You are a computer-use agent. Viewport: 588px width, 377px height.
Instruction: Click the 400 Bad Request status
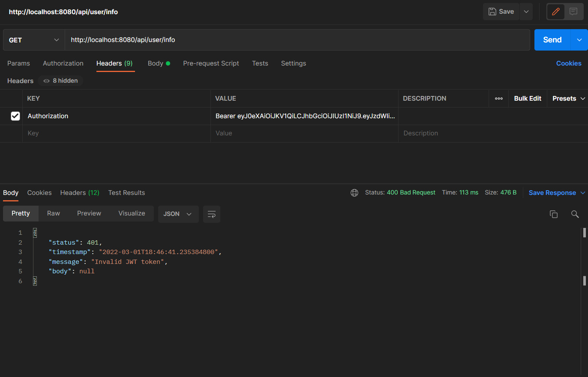point(411,193)
